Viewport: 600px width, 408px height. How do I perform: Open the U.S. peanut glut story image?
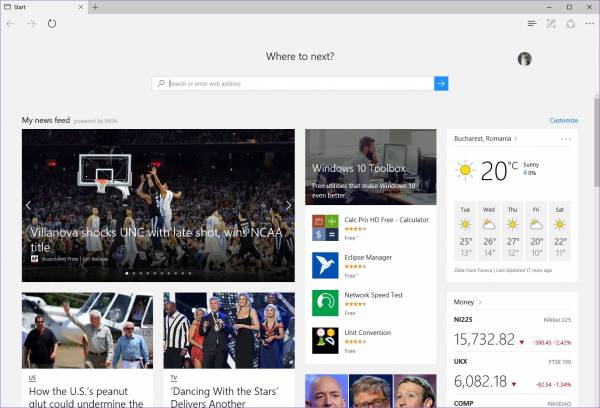(87, 331)
